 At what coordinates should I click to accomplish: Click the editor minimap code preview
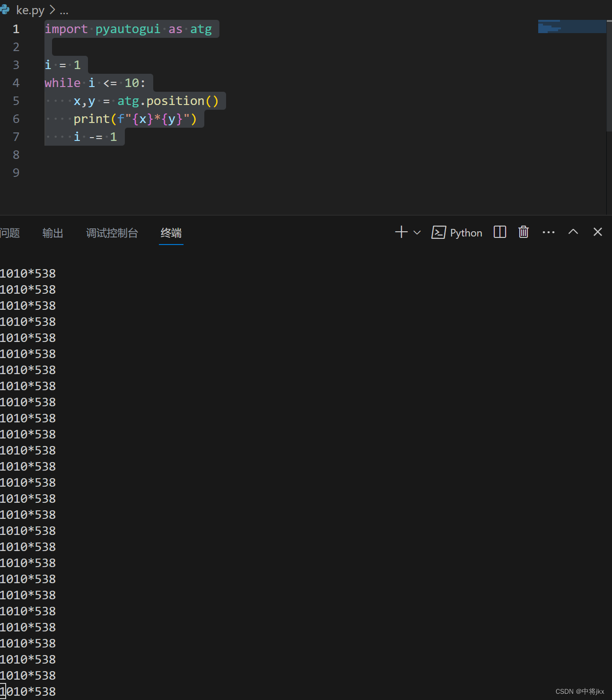pos(572,26)
